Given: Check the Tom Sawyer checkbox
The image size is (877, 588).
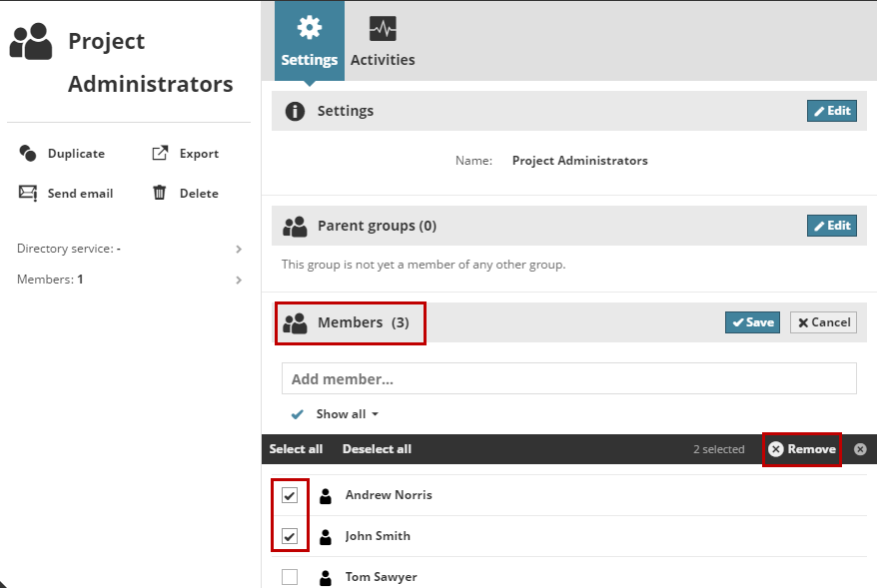Looking at the screenshot, I should coord(290,577).
